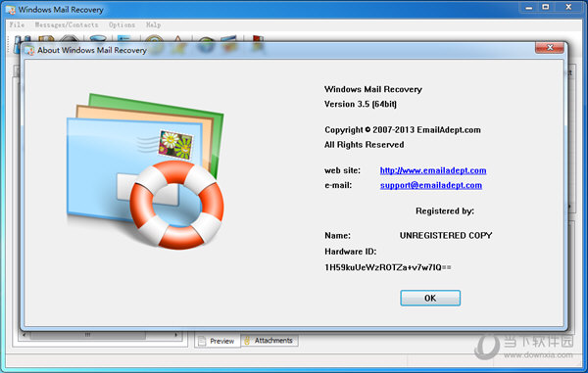Click the right arrow of horizontal scrollbar
Screen dimensions: 588x373
176,335
